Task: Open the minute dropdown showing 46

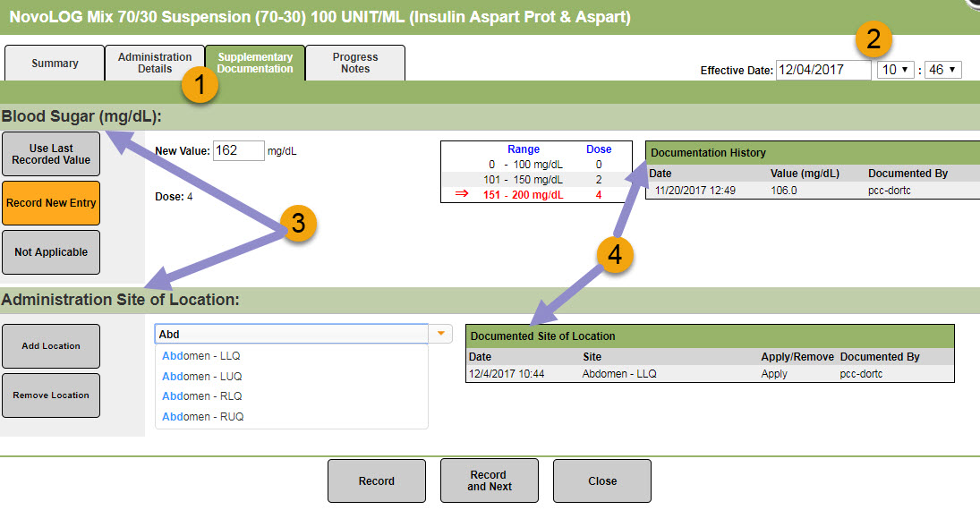Action: point(942,70)
